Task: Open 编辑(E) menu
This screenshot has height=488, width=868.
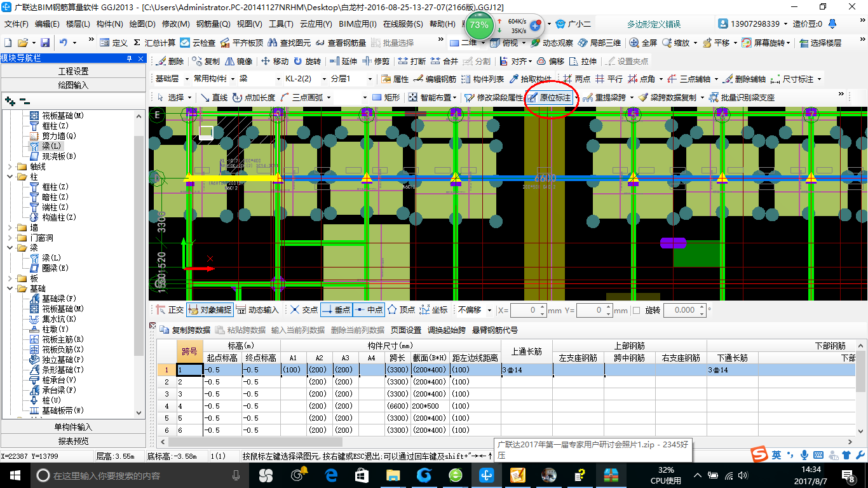Action: point(47,24)
